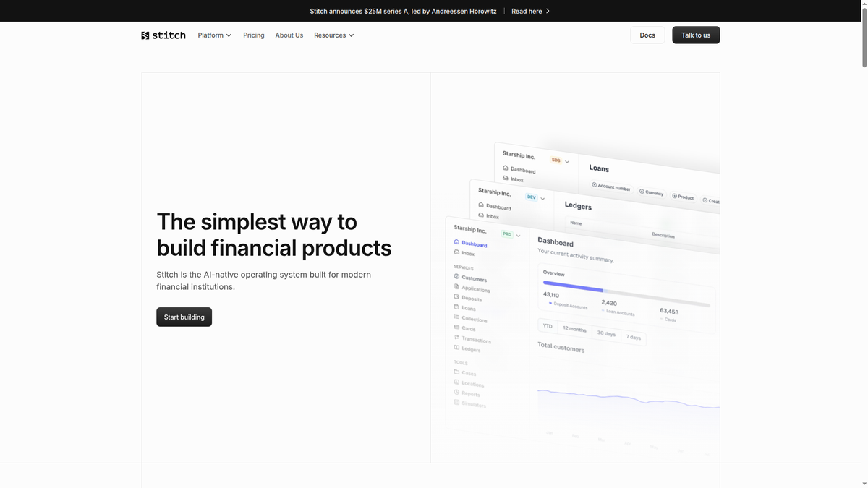The height and width of the screenshot is (488, 868).
Task: Click the plus icon on the Account number filter
Action: point(595,185)
